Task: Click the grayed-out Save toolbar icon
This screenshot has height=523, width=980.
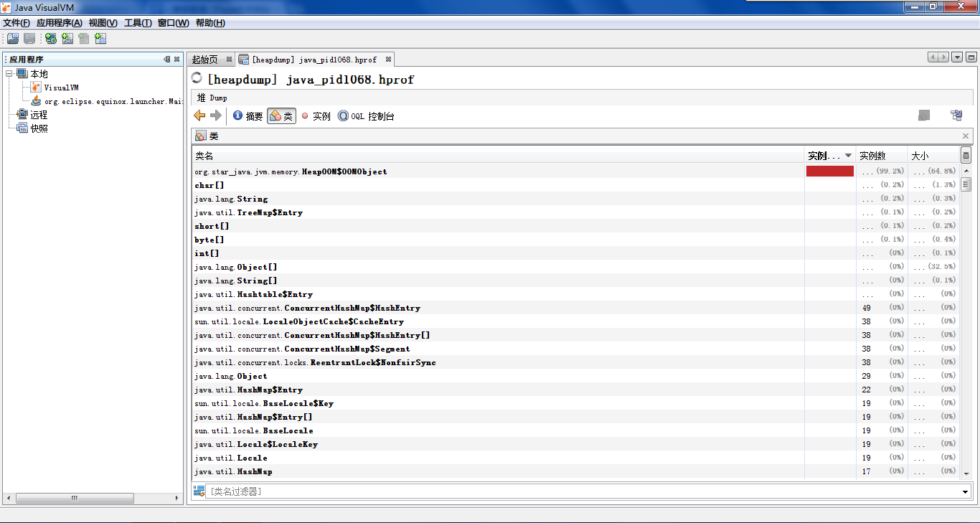Action: click(x=29, y=39)
